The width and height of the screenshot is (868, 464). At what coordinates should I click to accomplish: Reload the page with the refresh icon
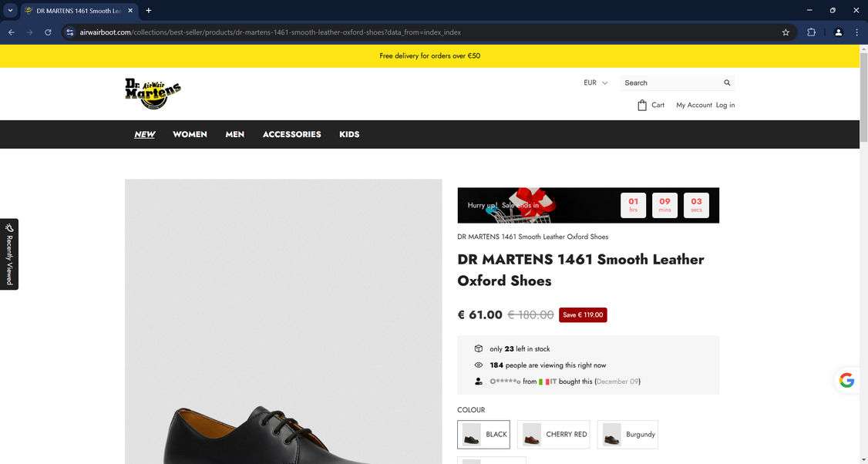click(x=48, y=32)
